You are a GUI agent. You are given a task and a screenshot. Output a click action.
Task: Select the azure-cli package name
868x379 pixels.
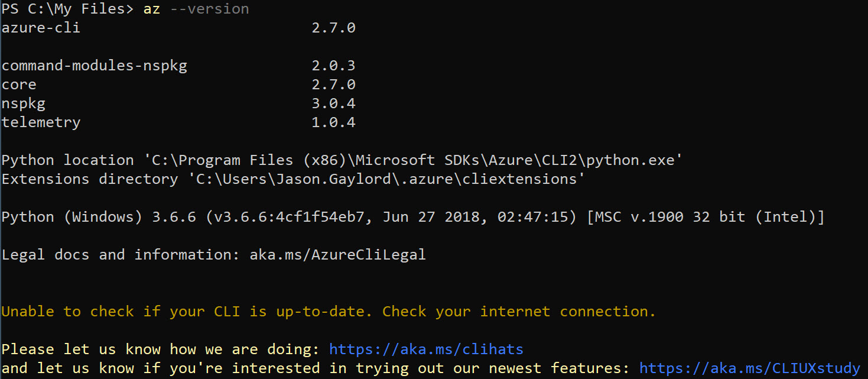click(x=41, y=28)
